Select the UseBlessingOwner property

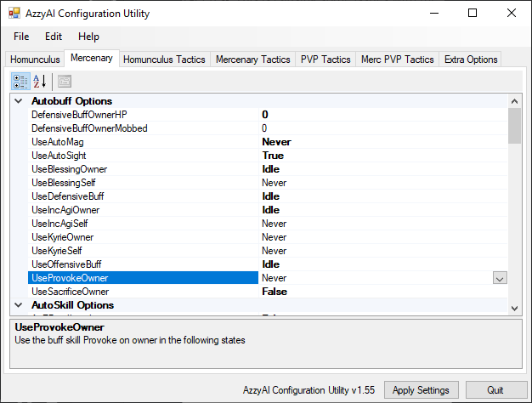coord(143,169)
